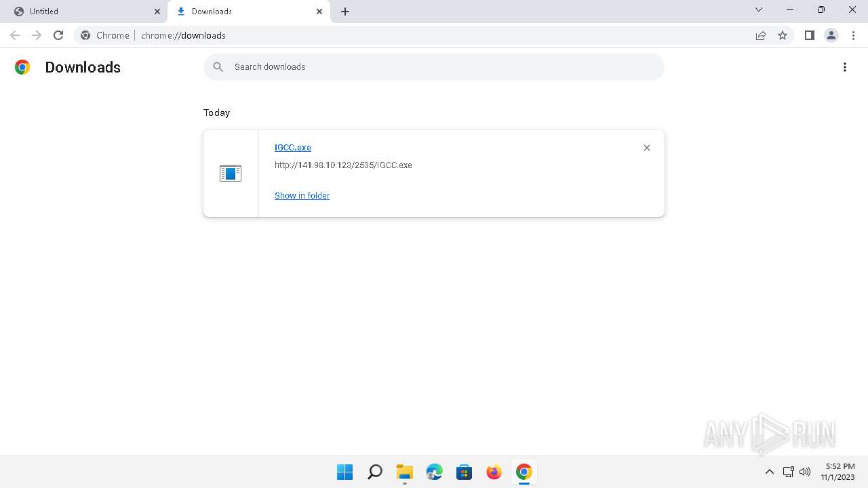Open the Chrome profile avatar menu

831,35
